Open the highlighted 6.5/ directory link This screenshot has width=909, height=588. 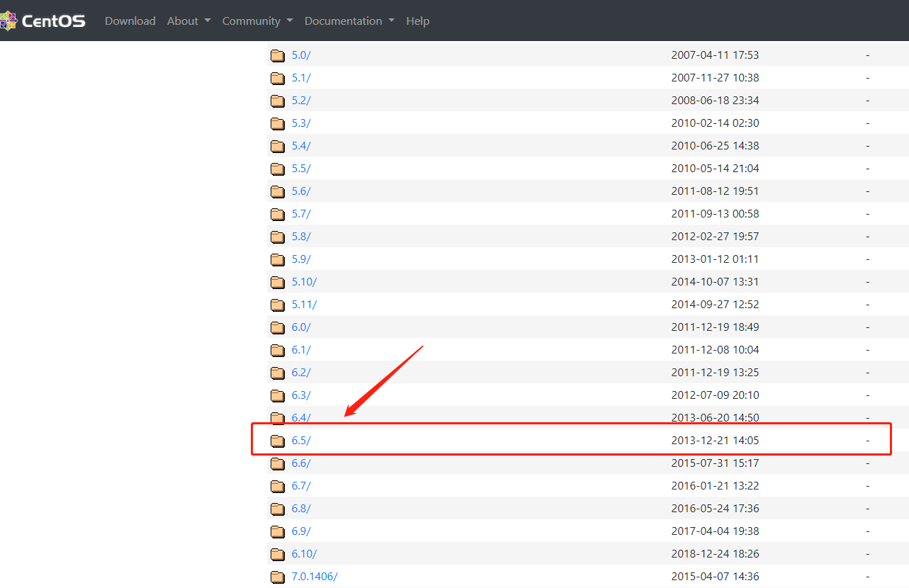[x=300, y=440]
